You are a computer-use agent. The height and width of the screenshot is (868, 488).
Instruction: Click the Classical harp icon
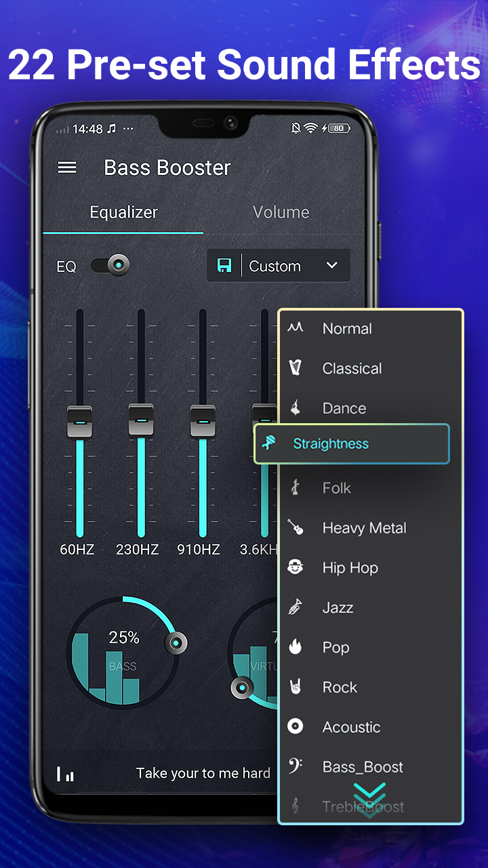[x=295, y=368]
